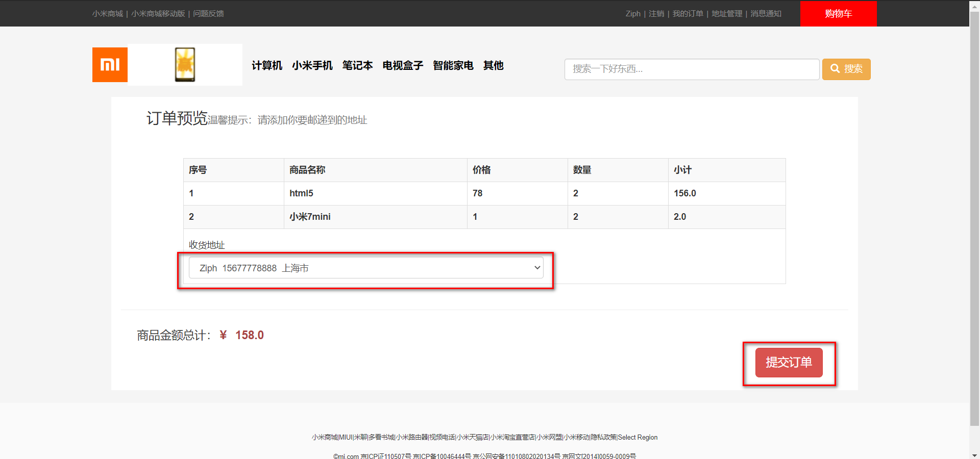Viewport: 980px width, 459px height.
Task: Click the 商品名称 column header
Action: coord(375,170)
